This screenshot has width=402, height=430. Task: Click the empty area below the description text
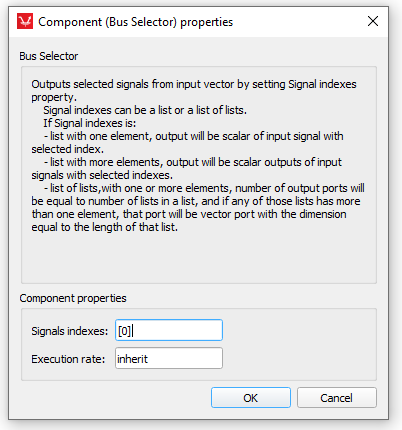pyautogui.click(x=199, y=258)
